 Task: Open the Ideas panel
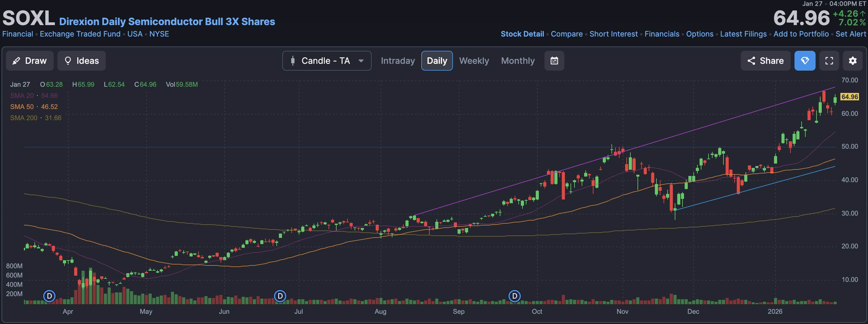82,61
